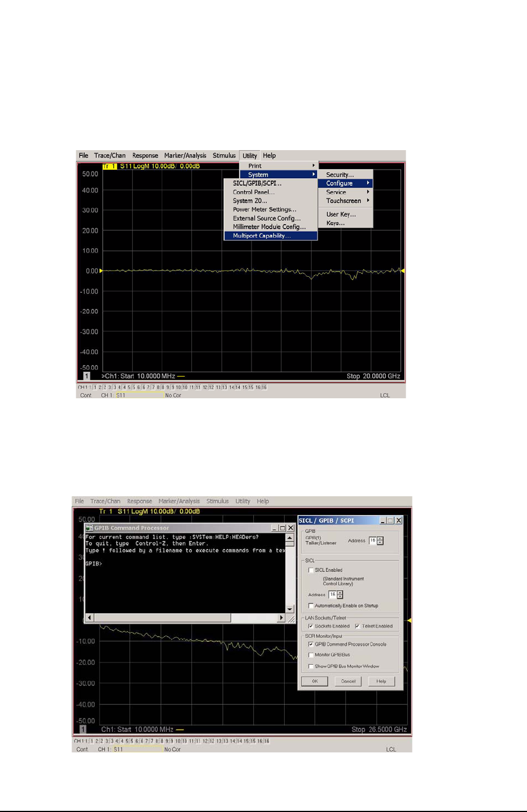This screenshot has width=527, height=812.
Task: Uncheck GPIB Command Processor Console
Action: [x=311, y=644]
